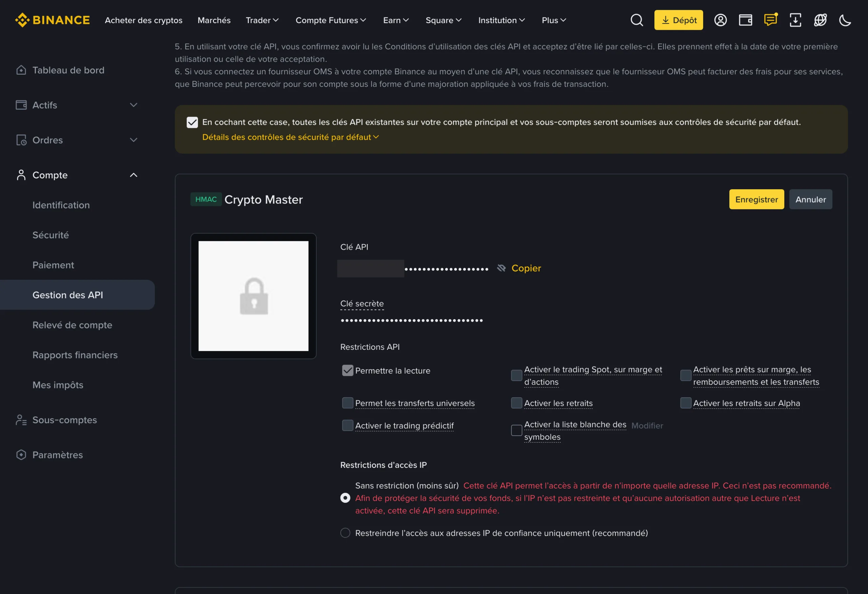Click the Enregistrer button
This screenshot has width=868, height=594.
(x=757, y=199)
